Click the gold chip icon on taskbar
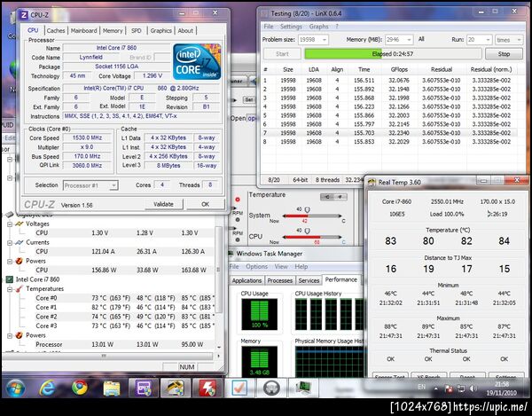532x416 pixels. (x=176, y=388)
